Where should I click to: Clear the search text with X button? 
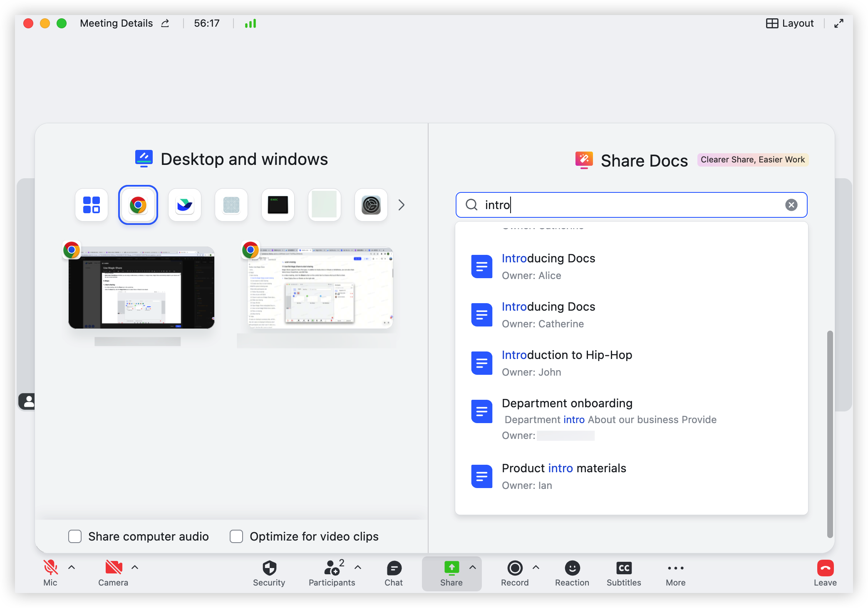(791, 205)
